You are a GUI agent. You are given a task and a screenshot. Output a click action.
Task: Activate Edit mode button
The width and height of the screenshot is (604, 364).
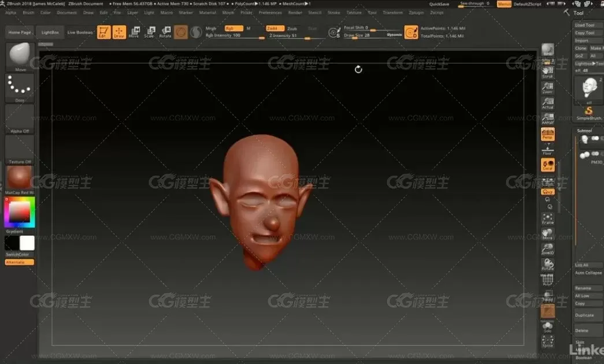click(x=103, y=32)
